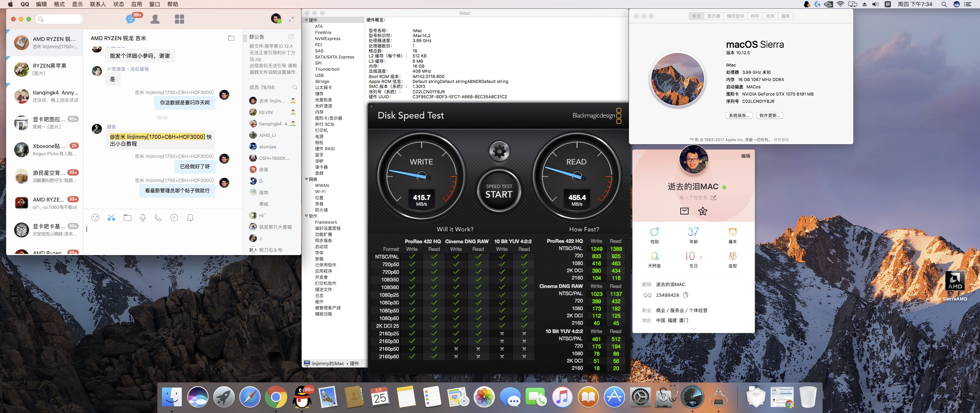Open System Preferences from the Dock
980x413 pixels.
(x=640, y=397)
